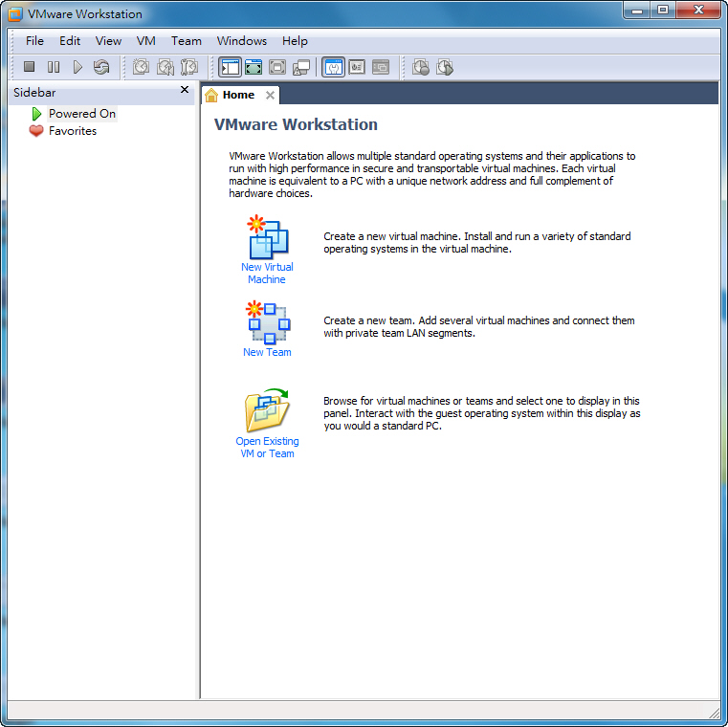Open the File menu
The width and height of the screenshot is (728, 727).
34,41
